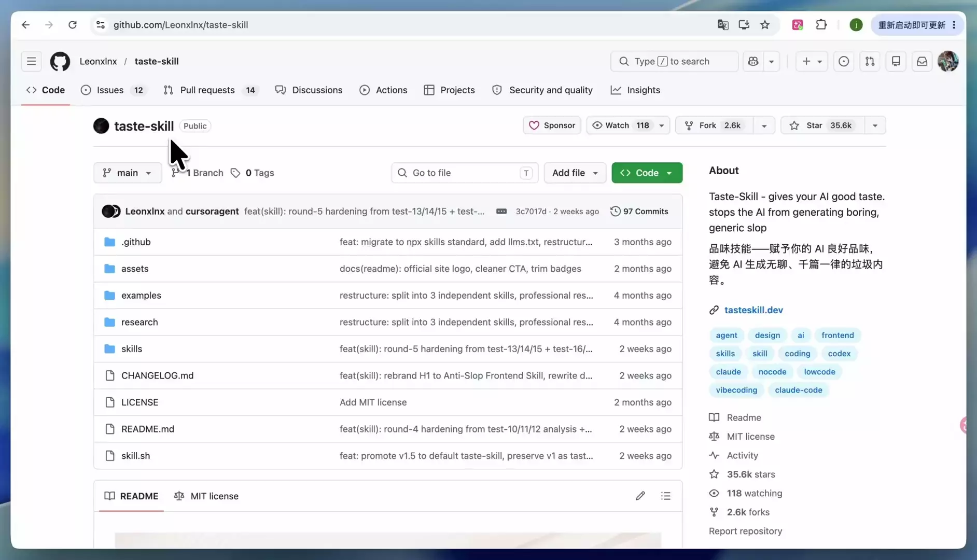The width and height of the screenshot is (977, 560).
Task: Open the site information icon in address bar
Action: tap(101, 25)
